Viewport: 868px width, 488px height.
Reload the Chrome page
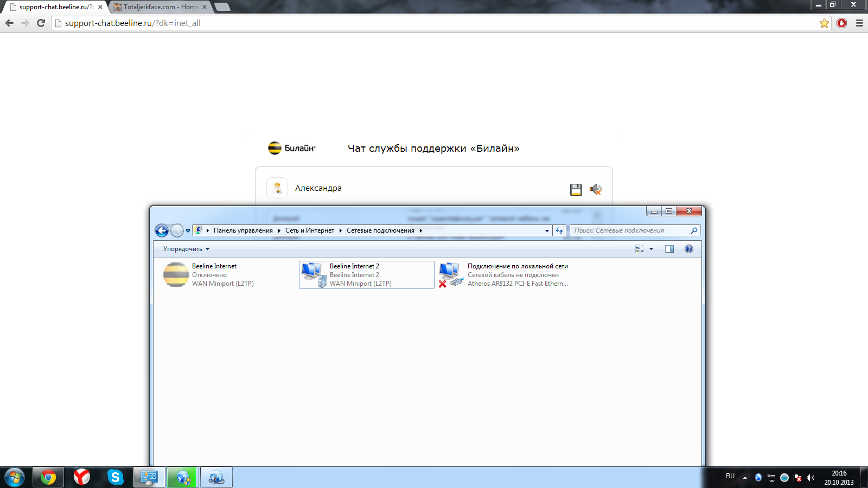click(41, 23)
